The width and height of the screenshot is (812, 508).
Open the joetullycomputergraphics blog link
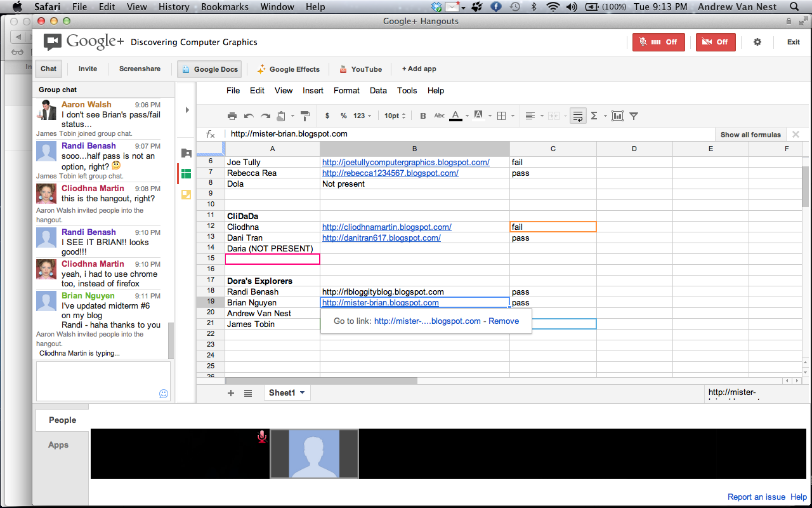(406, 163)
